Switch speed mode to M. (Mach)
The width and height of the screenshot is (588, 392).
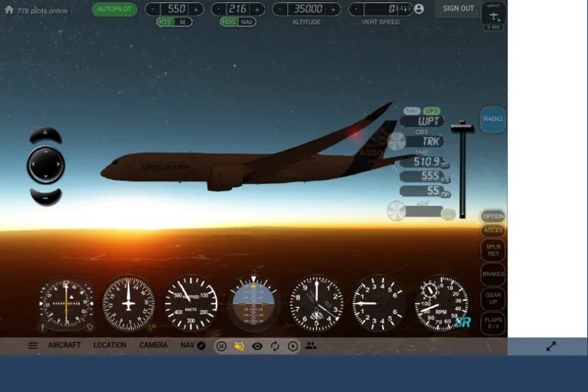coord(183,21)
